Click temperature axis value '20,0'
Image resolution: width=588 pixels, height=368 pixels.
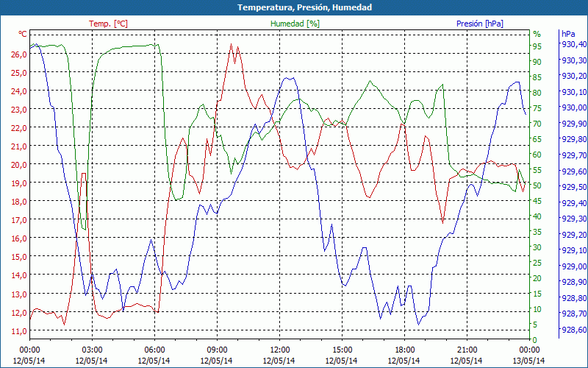coord(19,164)
